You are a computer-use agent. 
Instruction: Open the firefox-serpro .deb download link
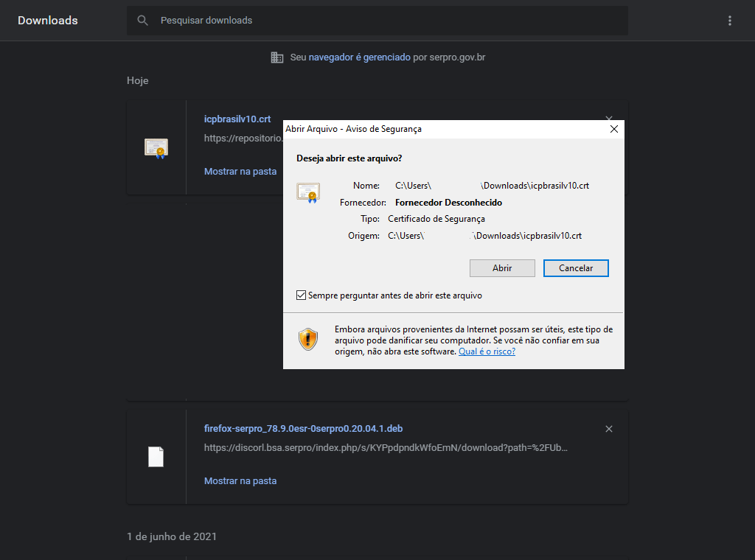303,429
